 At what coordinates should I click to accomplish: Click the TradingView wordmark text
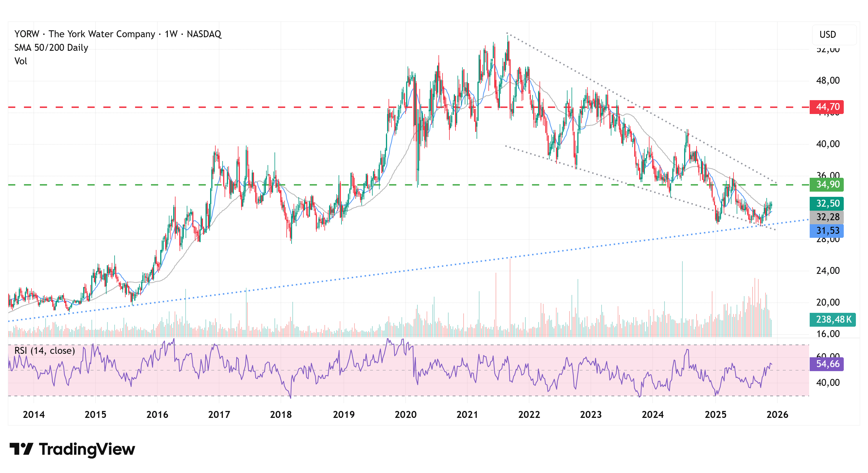pos(87,449)
